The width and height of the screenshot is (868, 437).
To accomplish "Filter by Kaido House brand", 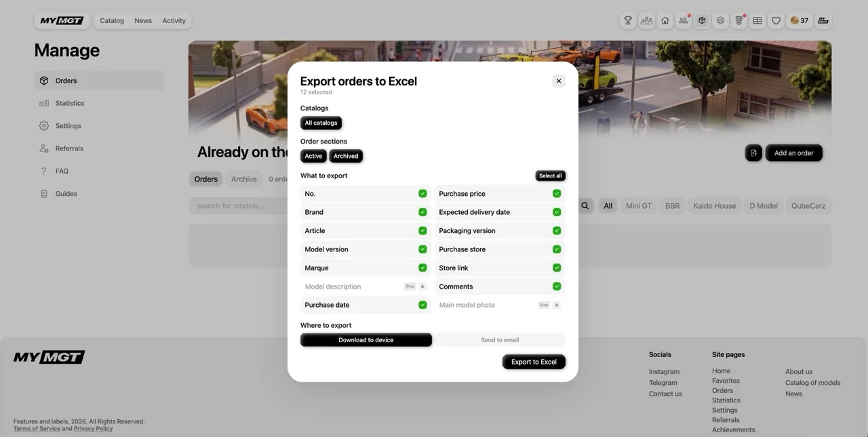I will point(715,206).
